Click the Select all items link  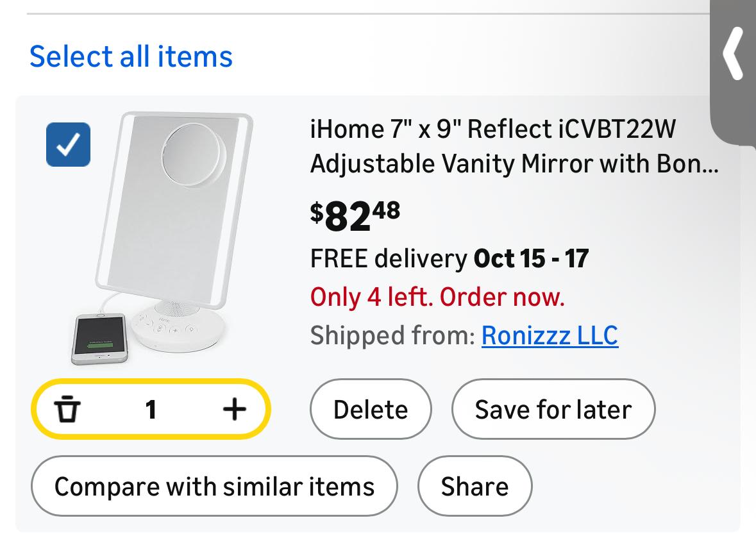(131, 56)
